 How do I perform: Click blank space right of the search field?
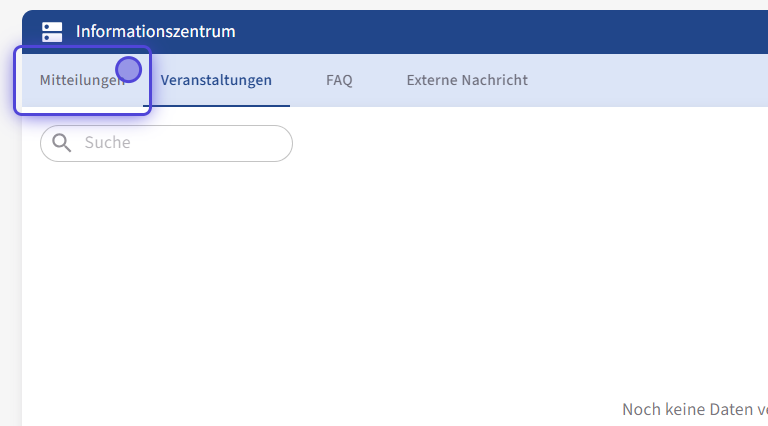click(x=500, y=143)
